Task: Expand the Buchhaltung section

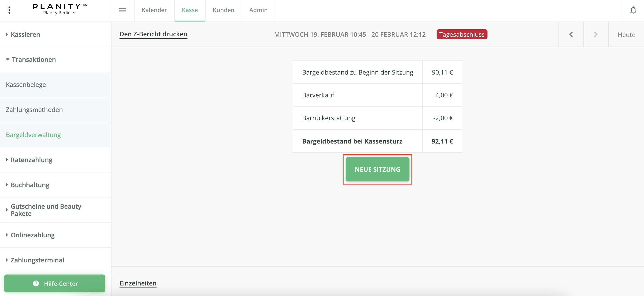Action: [x=30, y=185]
